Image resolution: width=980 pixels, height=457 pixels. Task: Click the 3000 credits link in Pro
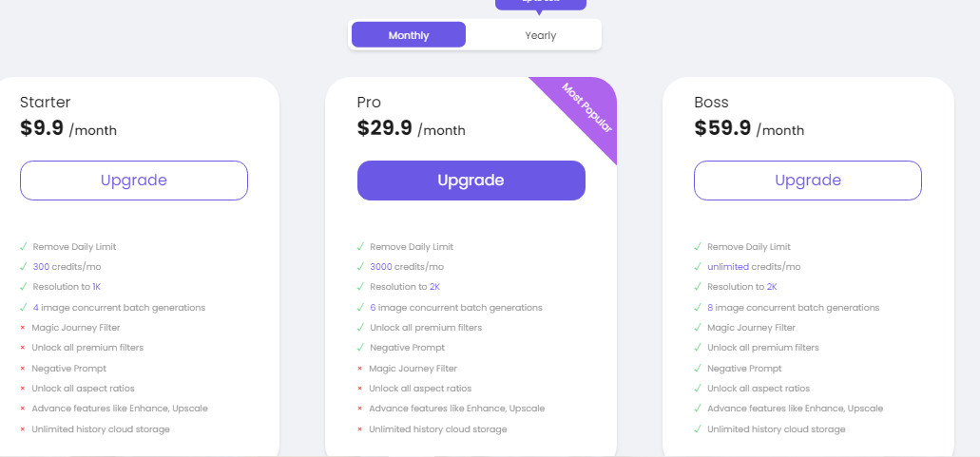click(x=380, y=267)
